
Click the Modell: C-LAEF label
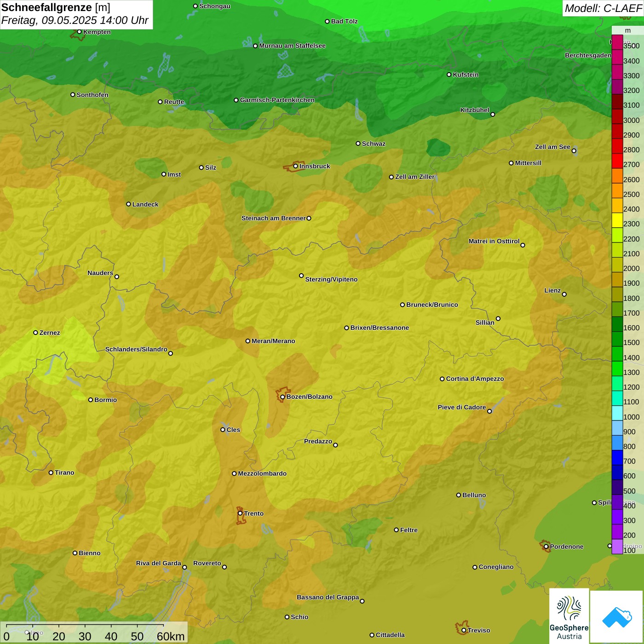[603, 8]
